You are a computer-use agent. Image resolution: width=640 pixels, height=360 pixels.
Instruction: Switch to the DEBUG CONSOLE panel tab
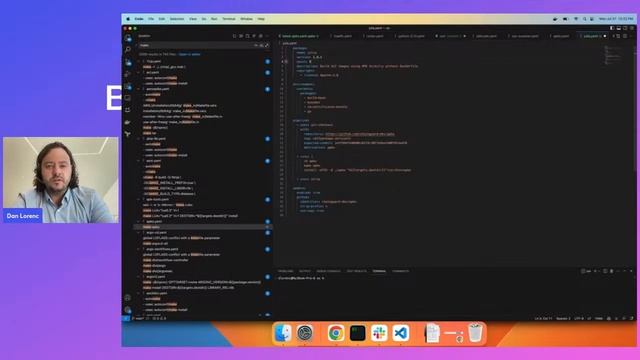tap(328, 271)
